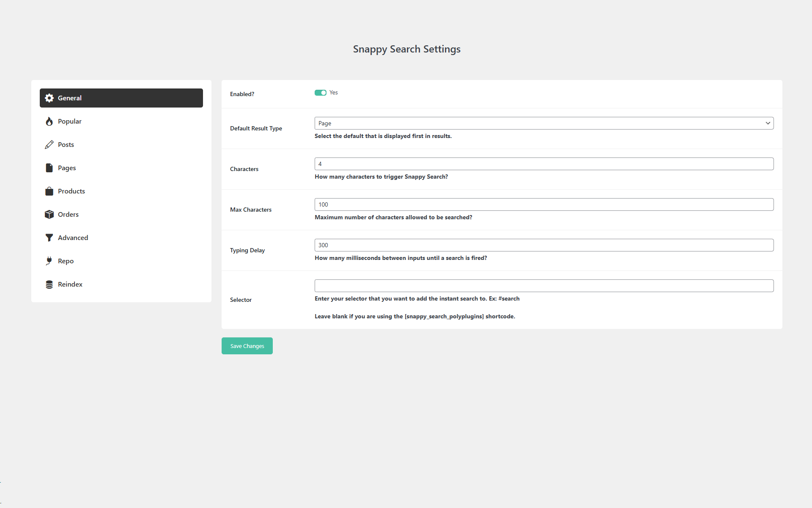Viewport: 812px width, 508px height.
Task: Click the Products shopping bag icon
Action: (49, 191)
